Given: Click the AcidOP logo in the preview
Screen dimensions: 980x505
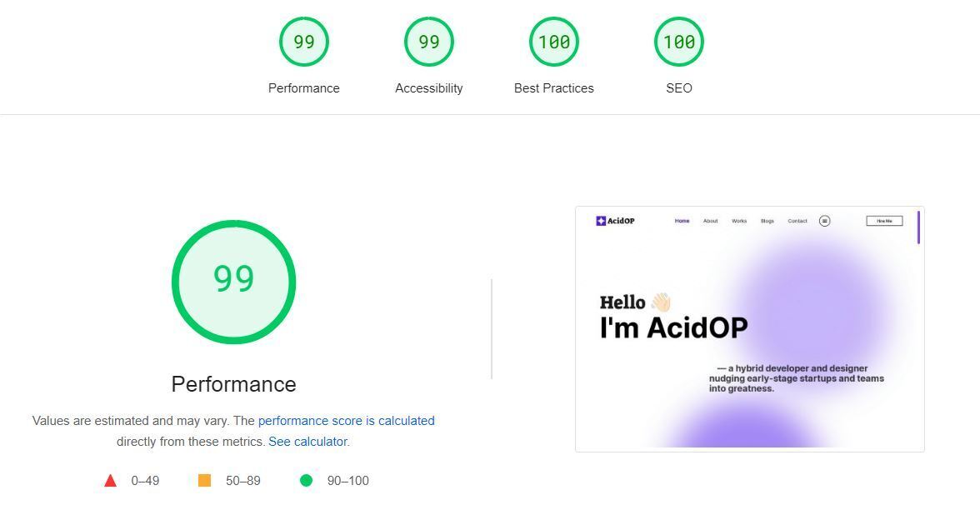Looking at the screenshot, I should click(x=616, y=221).
